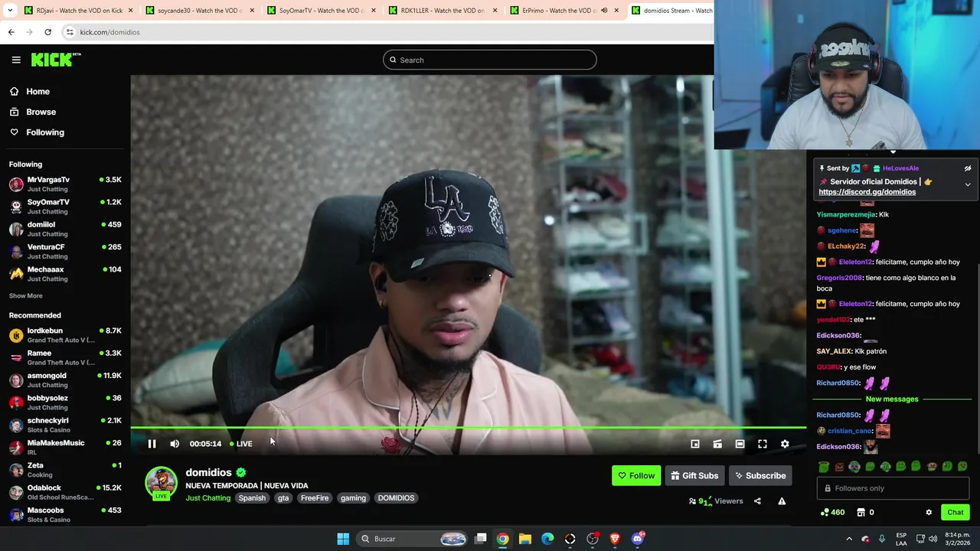Viewport: 980px width, 551px height.
Task: Select the Spanish tag
Action: click(252, 498)
